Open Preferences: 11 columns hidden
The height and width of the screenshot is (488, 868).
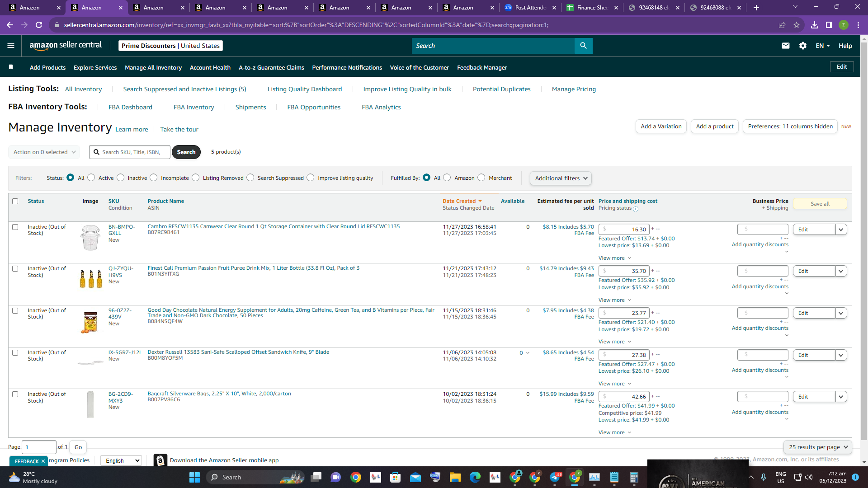[790, 127]
